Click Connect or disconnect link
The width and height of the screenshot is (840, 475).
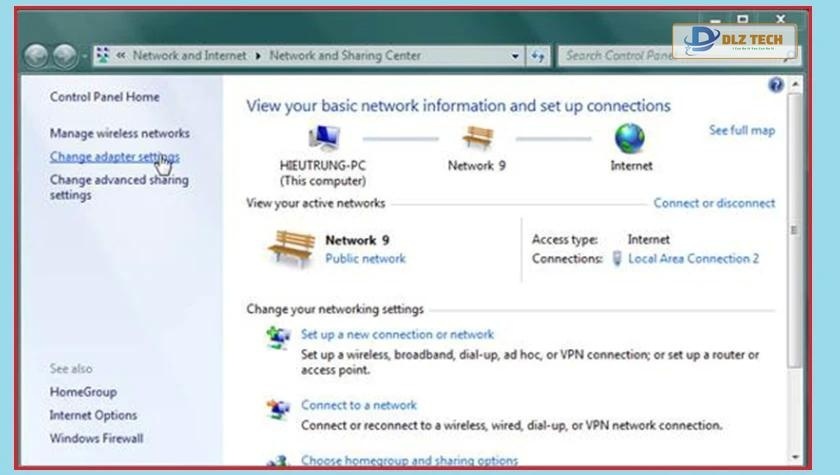point(714,203)
